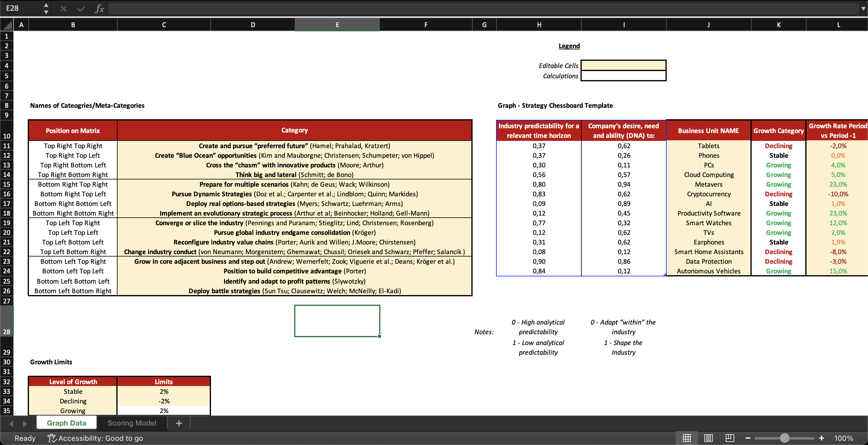Select the -10,0% growth rate cell
The image size is (868, 445).
838,194
